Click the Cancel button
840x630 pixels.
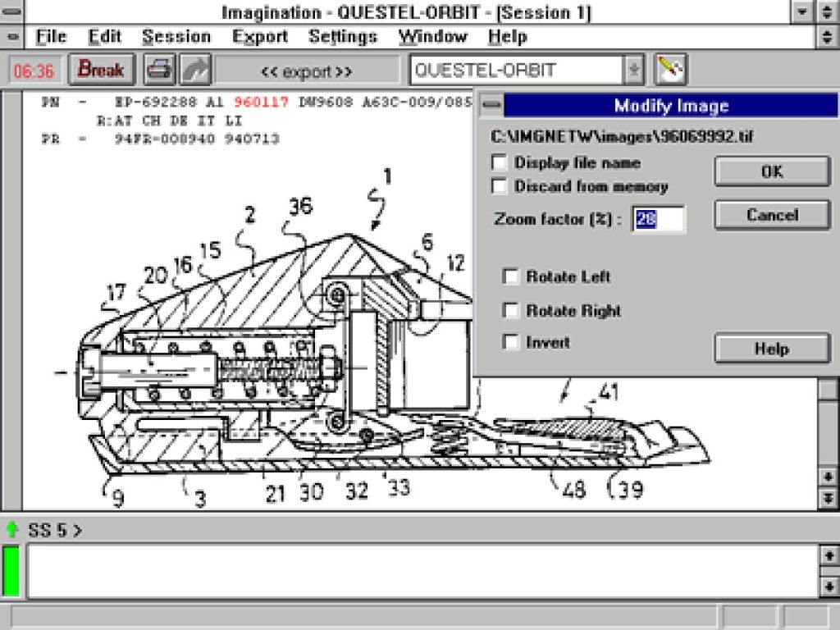click(772, 215)
